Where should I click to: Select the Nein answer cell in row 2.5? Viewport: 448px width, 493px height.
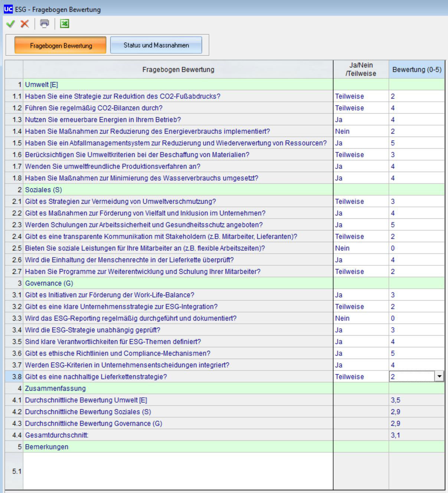click(361, 248)
